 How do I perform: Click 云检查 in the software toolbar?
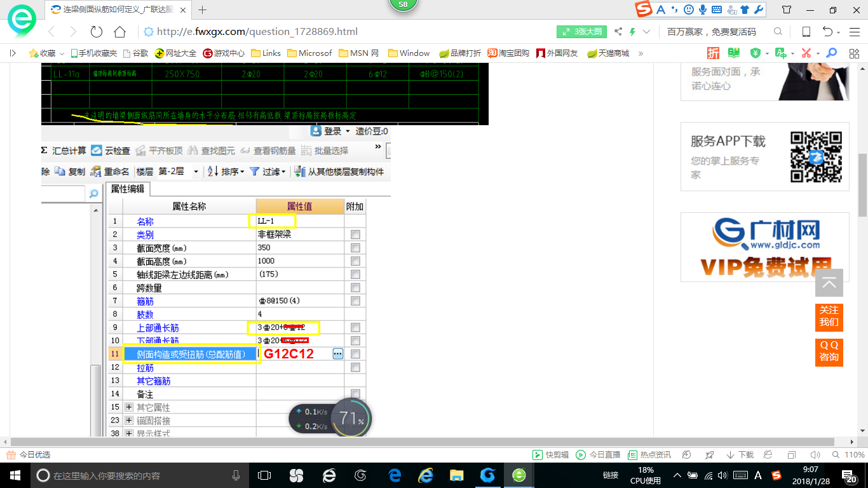tap(111, 151)
